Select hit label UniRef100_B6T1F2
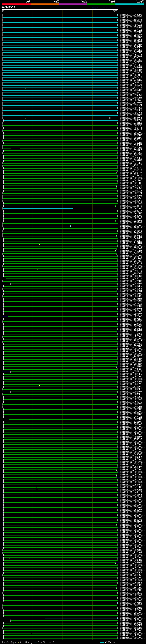This screenshot has height=644, width=146. pos(131,75)
